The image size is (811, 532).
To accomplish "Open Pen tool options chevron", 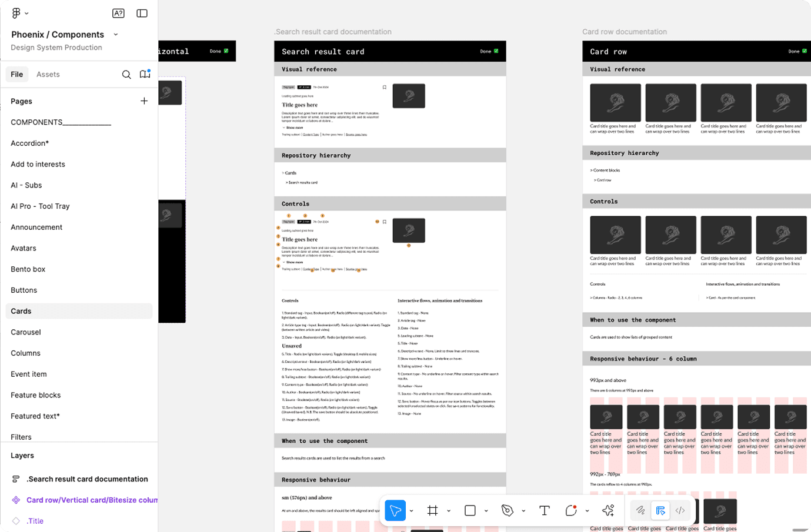I will [x=523, y=511].
